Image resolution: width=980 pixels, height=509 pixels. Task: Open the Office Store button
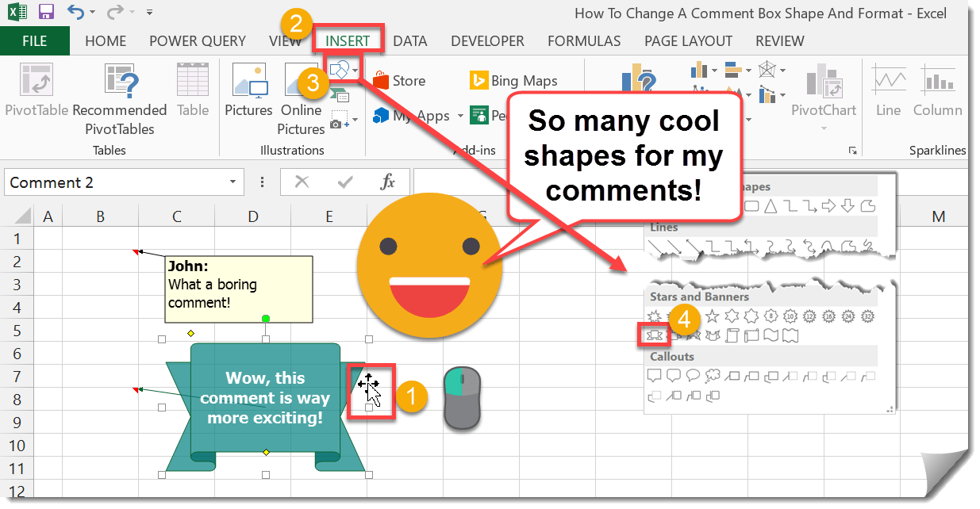pyautogui.click(x=400, y=80)
